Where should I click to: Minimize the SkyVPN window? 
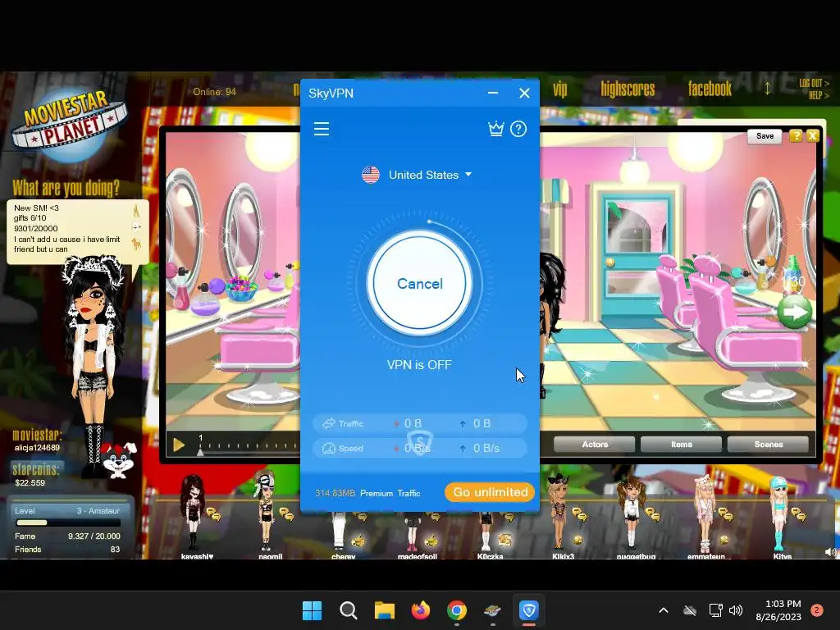pos(493,94)
